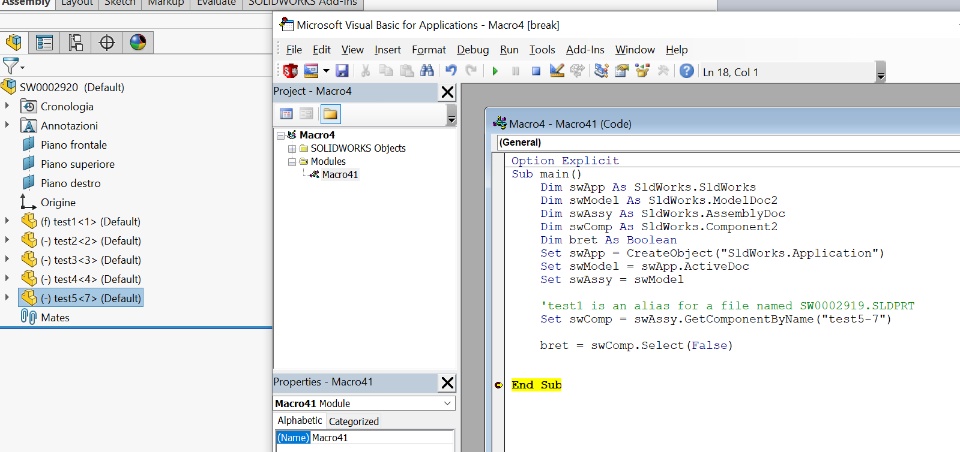Image resolution: width=960 pixels, height=452 pixels.
Task: Expand the (f) test1<1> component
Action: (7, 221)
